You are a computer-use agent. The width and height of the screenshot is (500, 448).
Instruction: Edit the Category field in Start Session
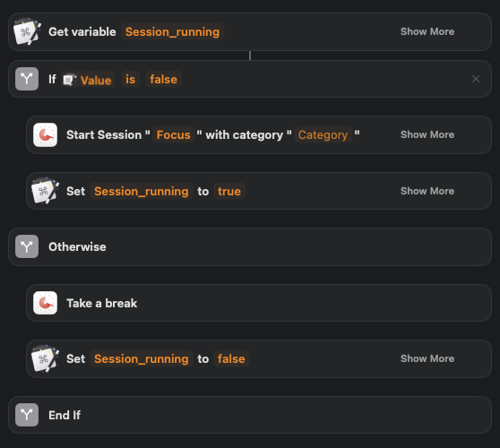[x=323, y=134]
